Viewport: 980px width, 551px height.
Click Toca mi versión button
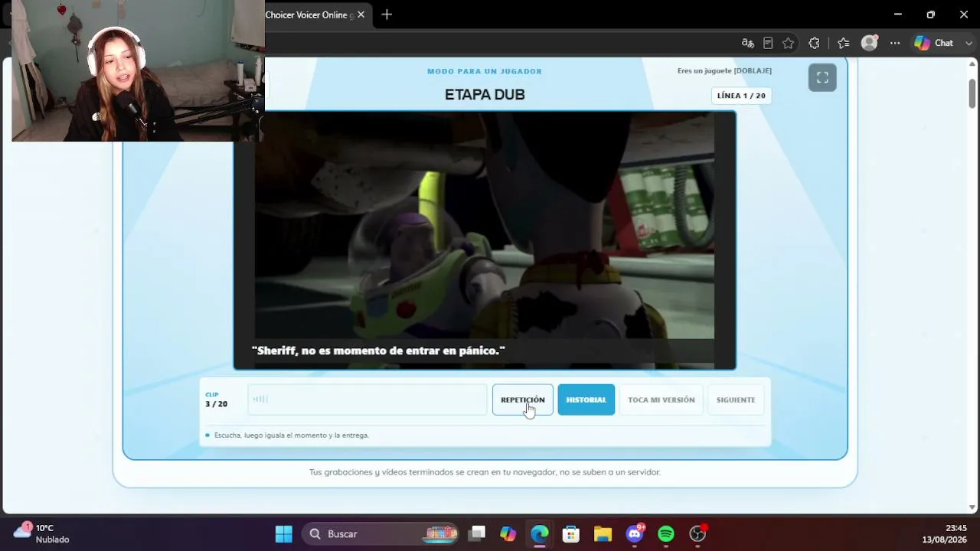click(661, 399)
